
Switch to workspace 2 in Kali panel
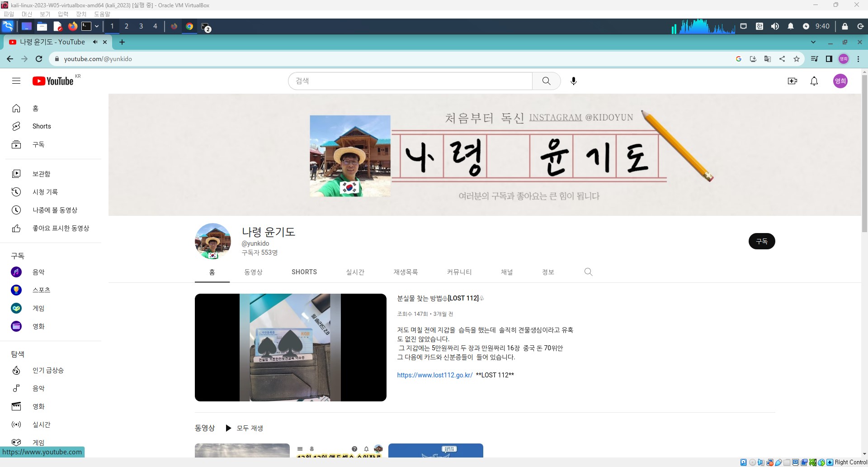click(x=127, y=26)
